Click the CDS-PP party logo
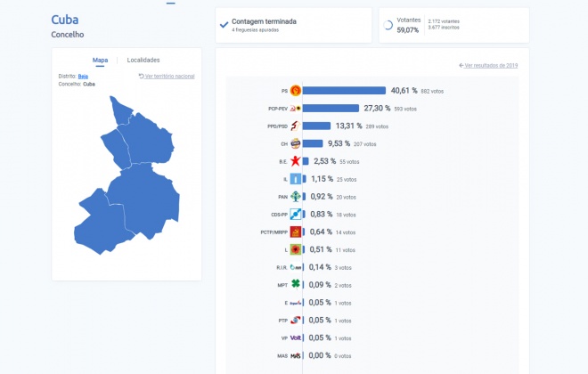 coord(296,214)
